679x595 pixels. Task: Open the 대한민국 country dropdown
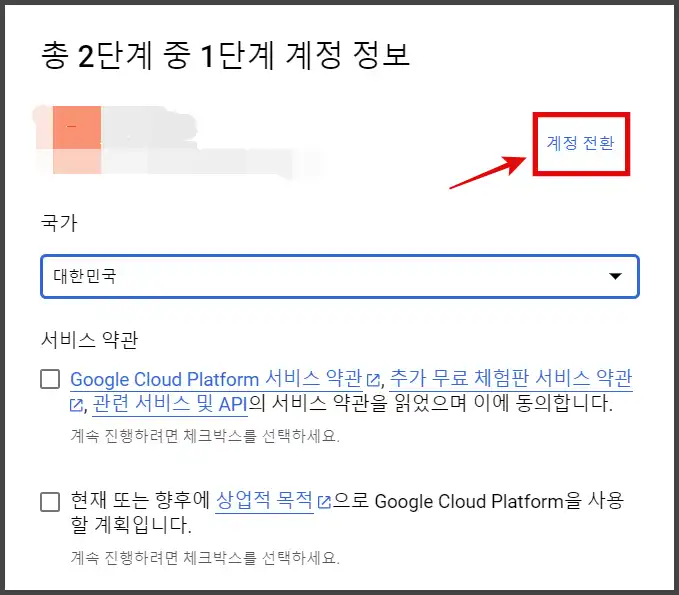pos(340,276)
